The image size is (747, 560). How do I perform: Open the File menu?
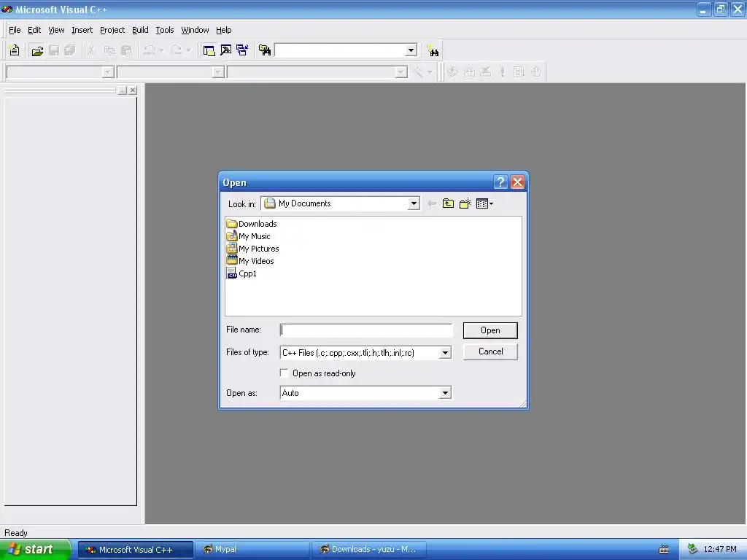tap(15, 30)
